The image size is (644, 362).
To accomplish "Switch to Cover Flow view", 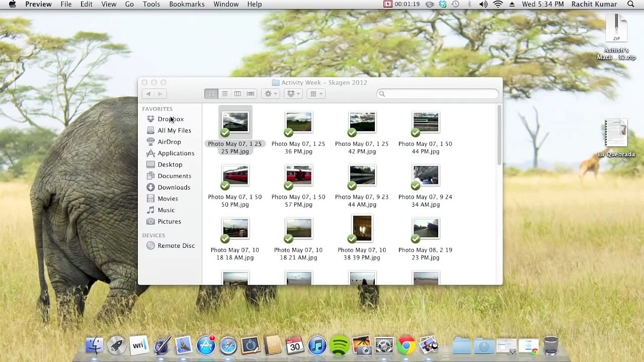I will [251, 94].
